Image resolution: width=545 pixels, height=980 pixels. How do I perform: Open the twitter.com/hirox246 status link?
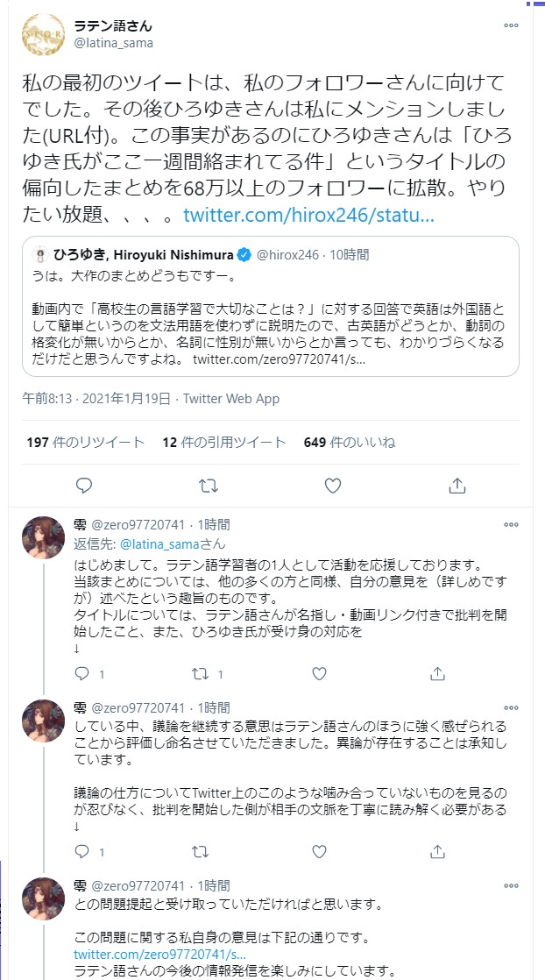[x=308, y=216]
